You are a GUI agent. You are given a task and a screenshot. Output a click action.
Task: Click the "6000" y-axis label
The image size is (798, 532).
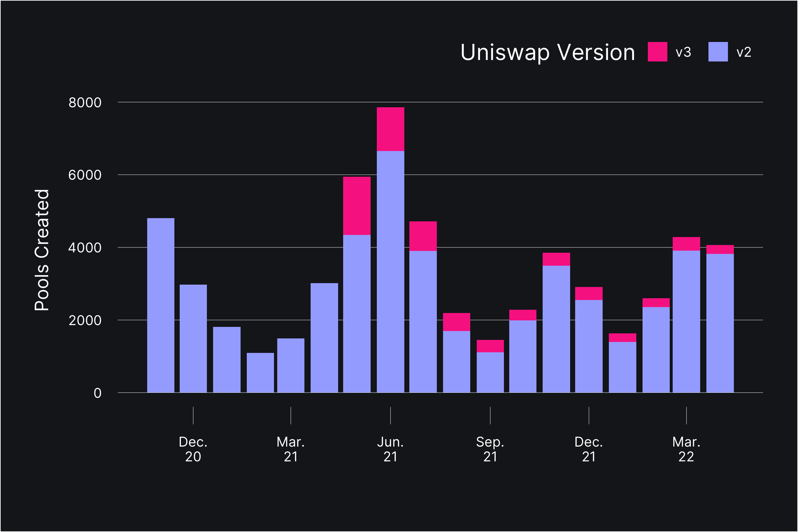tap(85, 175)
